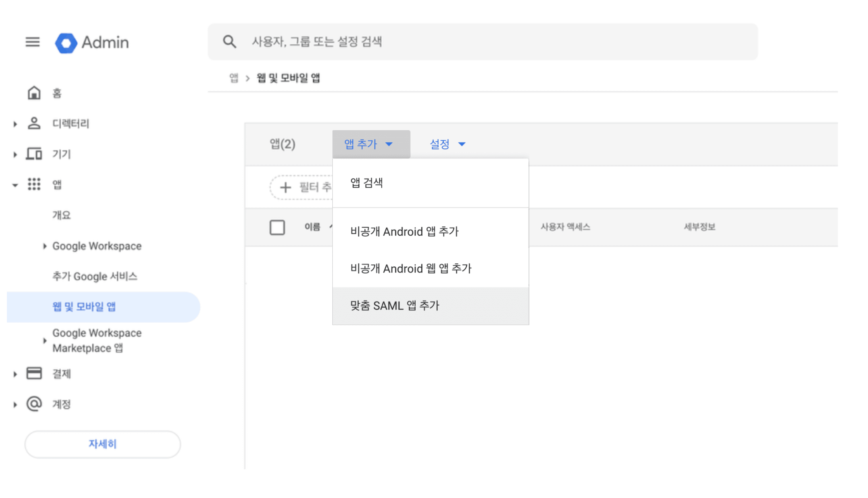
Task: Click the 앱 breadcrumb link
Action: [x=233, y=78]
